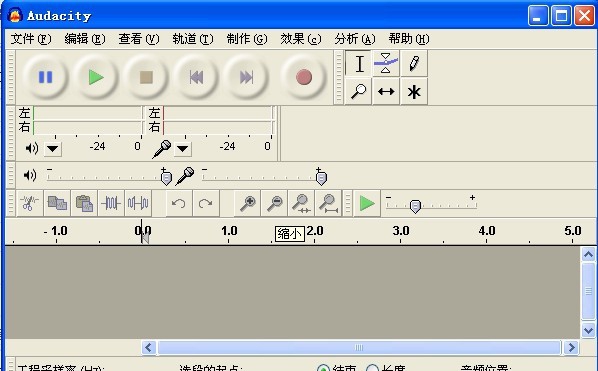This screenshot has height=371, width=598.
Task: Maximize the Audacity window
Action: tap(561, 16)
